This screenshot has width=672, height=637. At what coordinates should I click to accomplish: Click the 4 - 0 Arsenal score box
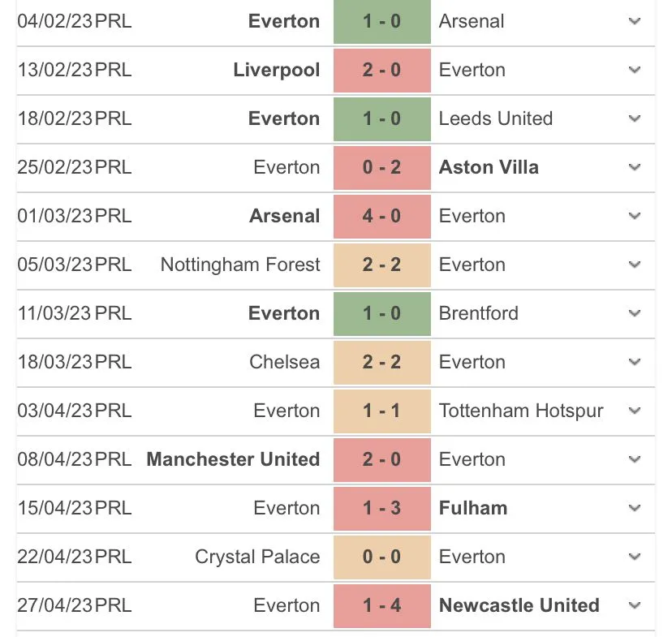point(381,216)
